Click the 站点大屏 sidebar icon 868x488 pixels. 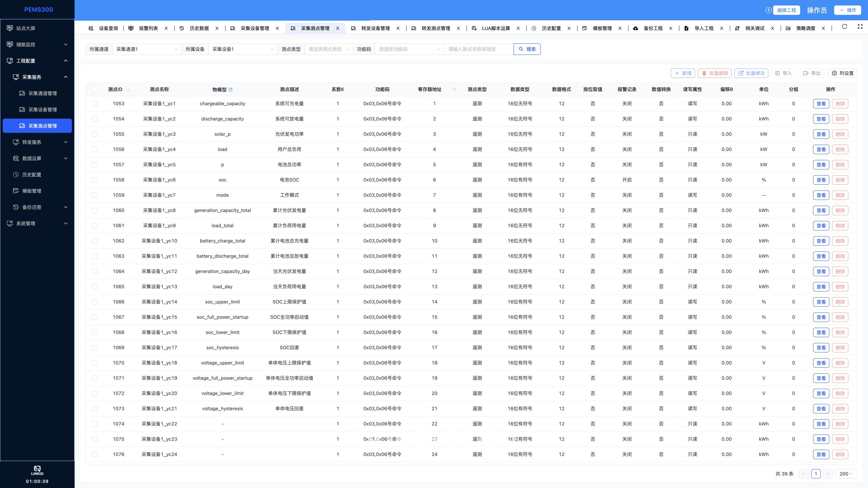pos(10,28)
